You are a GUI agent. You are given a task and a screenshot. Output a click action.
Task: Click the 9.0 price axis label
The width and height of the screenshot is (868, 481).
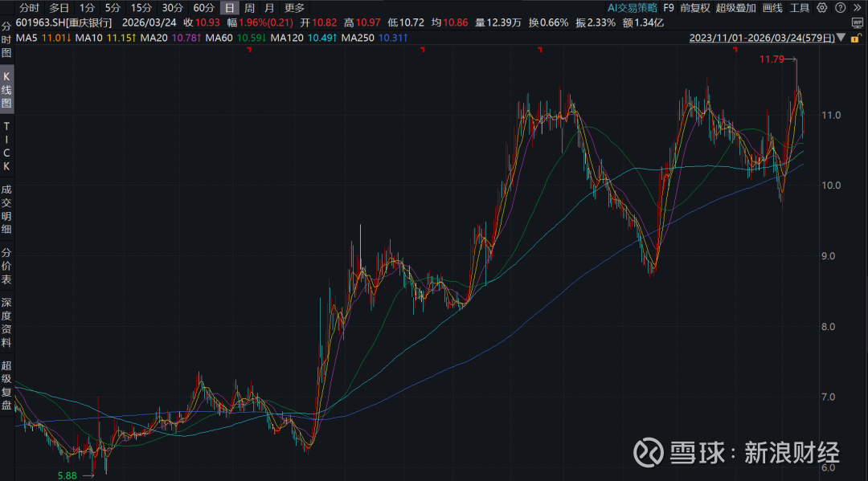tap(828, 256)
